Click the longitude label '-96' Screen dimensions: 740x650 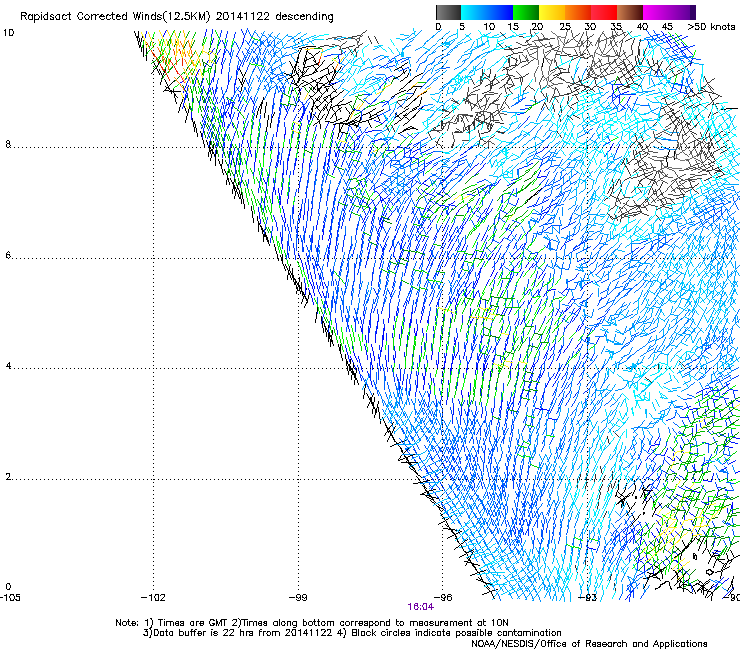[443, 598]
